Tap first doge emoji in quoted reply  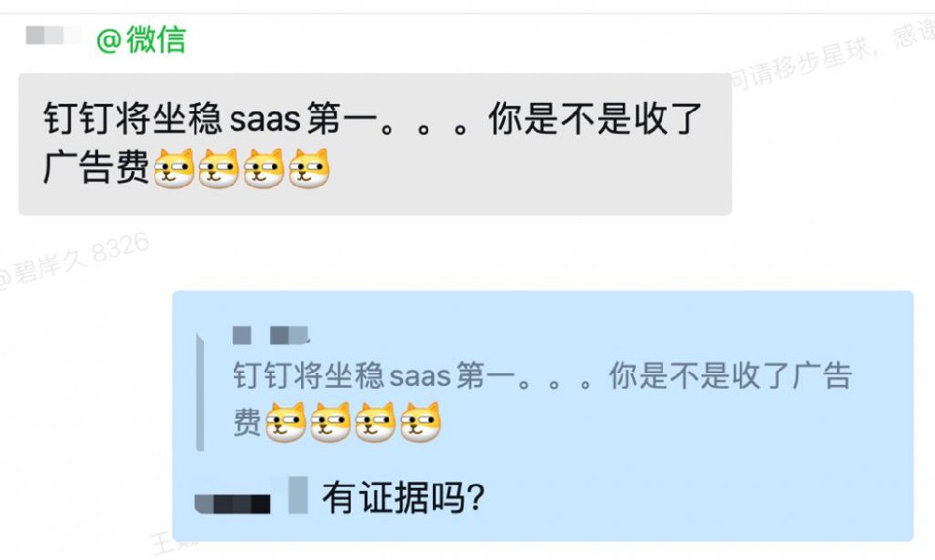coord(285,423)
